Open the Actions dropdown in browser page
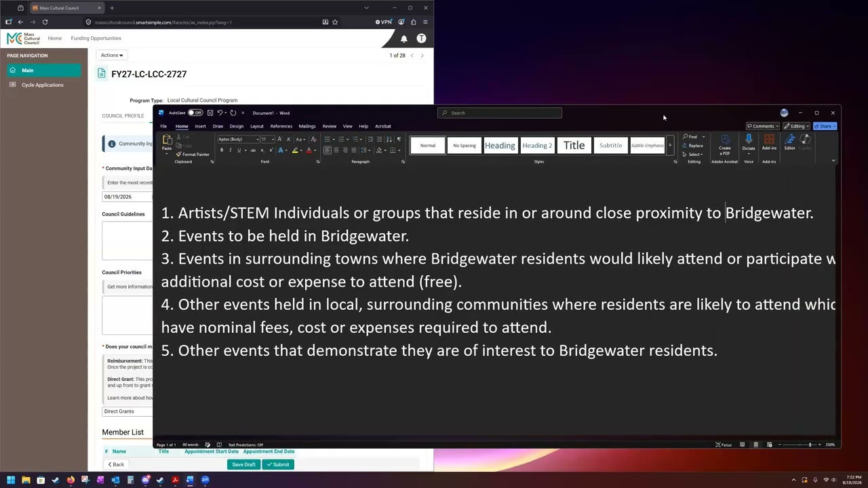 pyautogui.click(x=112, y=55)
